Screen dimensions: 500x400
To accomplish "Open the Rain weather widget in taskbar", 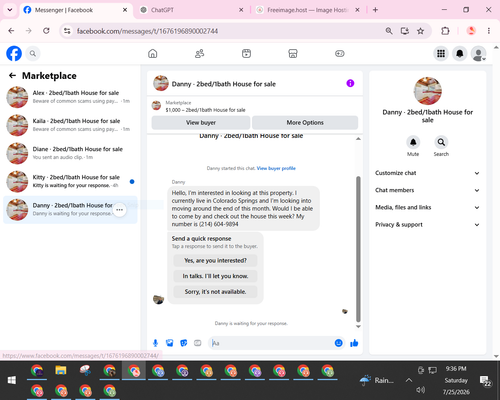I will 377,380.
